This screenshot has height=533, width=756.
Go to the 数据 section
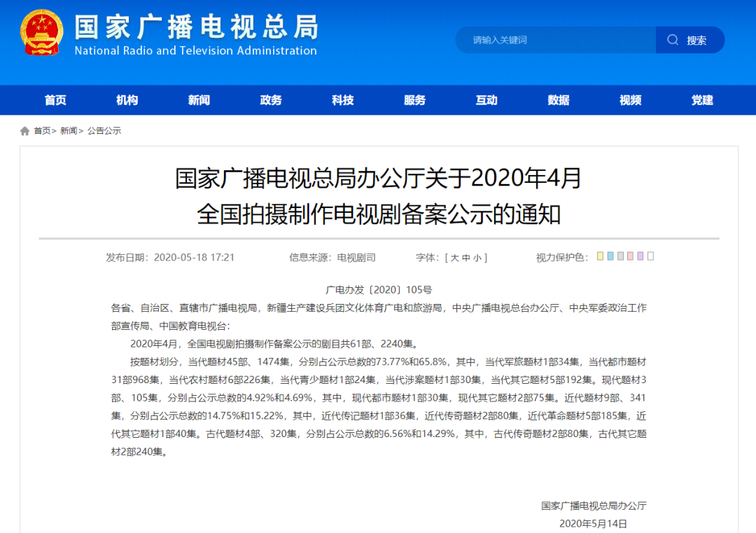(557, 100)
